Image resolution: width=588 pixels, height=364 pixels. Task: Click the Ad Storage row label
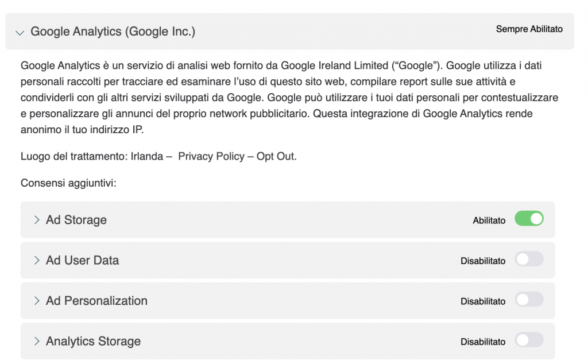[76, 220]
